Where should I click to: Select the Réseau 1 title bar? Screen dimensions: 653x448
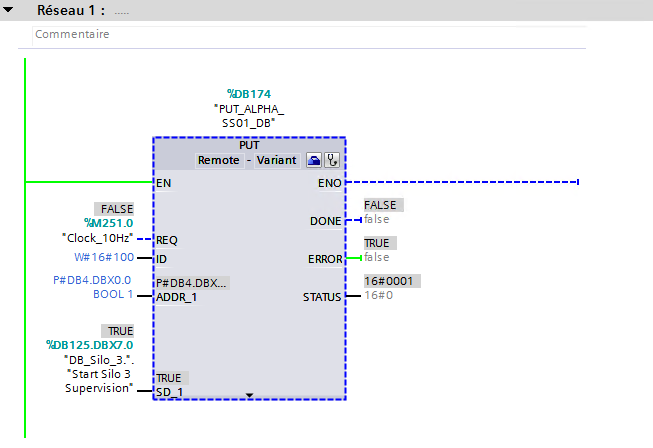click(x=300, y=9)
